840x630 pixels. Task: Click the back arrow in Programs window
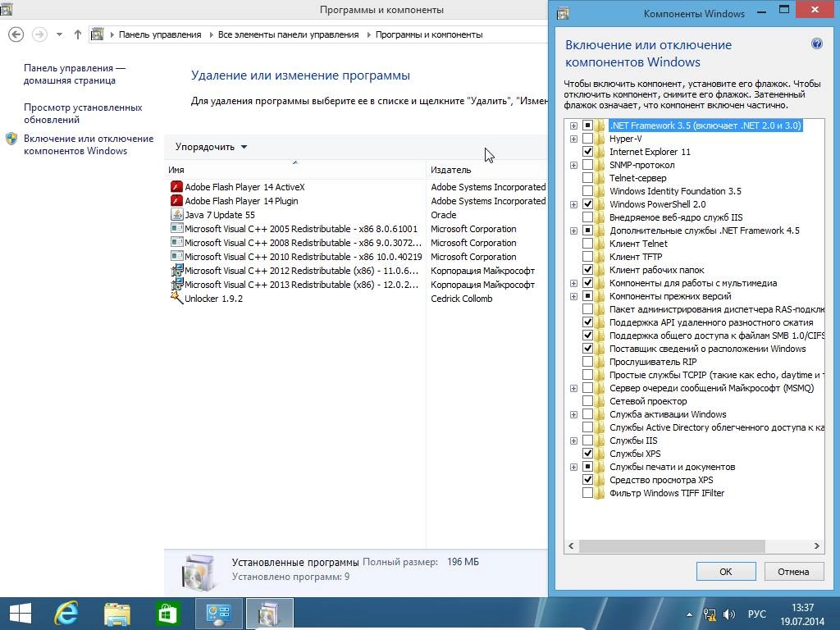tap(16, 34)
